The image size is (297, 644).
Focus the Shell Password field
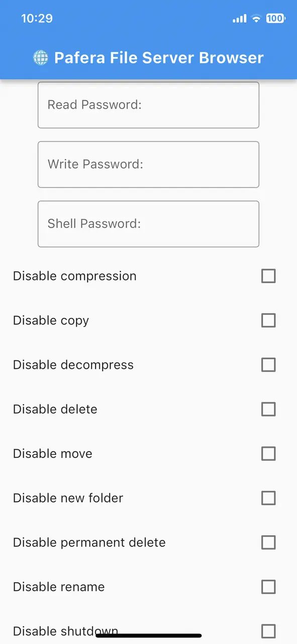point(148,224)
